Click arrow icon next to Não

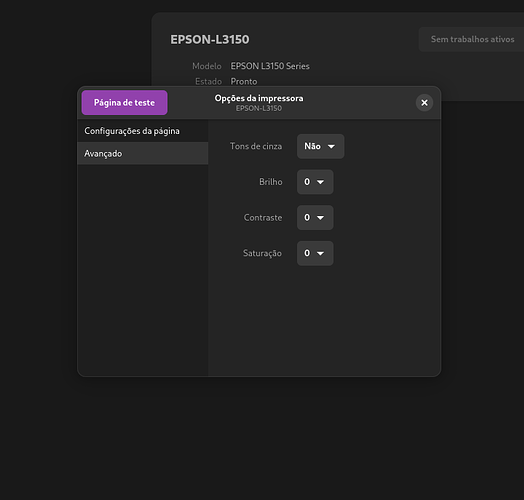331,146
